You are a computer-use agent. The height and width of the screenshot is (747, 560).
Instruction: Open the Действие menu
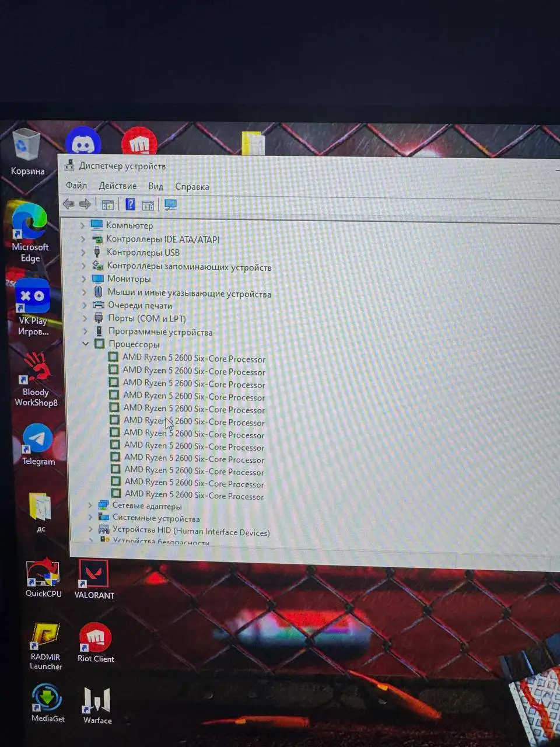point(117,186)
